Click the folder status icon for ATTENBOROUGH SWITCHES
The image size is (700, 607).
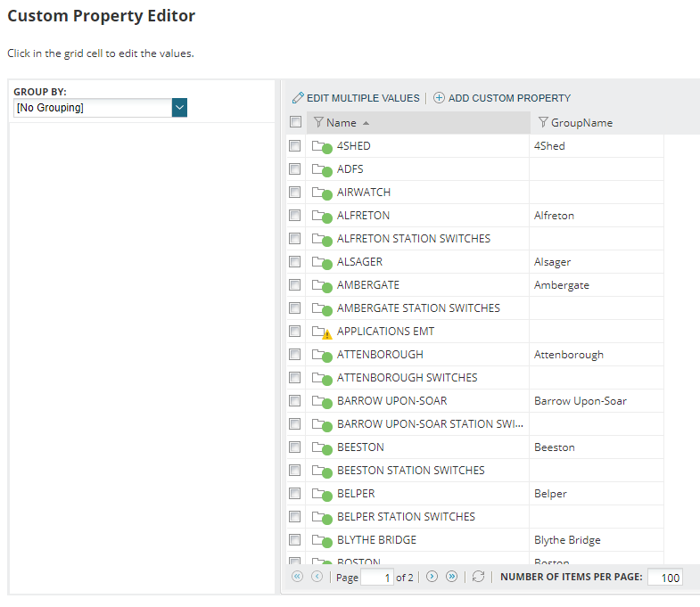point(322,379)
